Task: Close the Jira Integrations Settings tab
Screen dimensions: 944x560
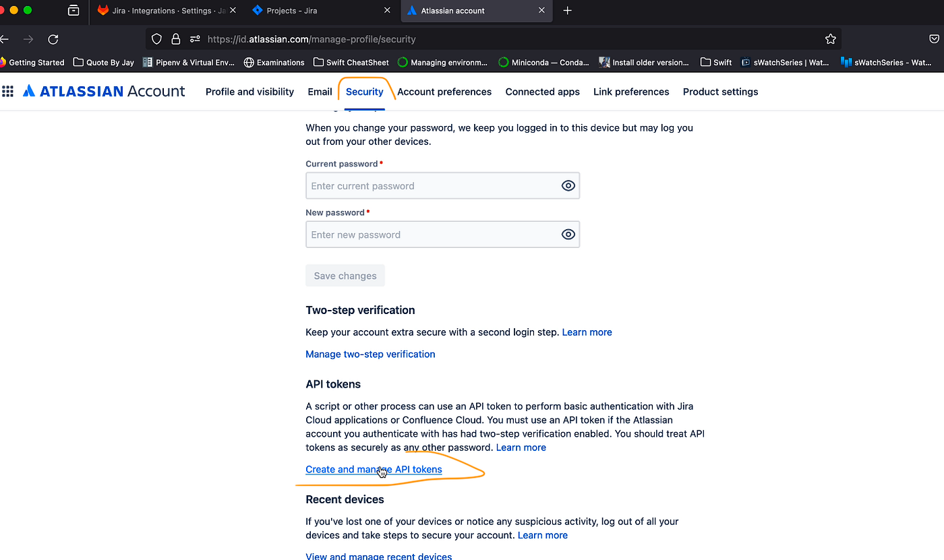Action: 233,11
